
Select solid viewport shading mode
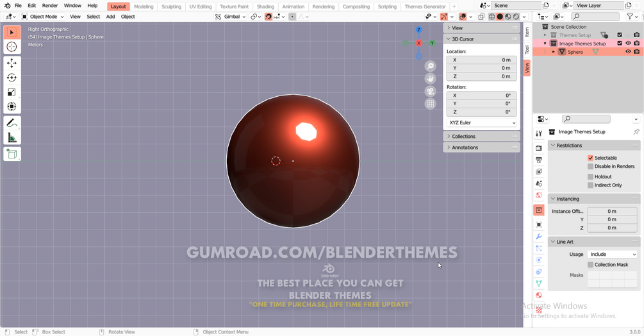coord(500,17)
